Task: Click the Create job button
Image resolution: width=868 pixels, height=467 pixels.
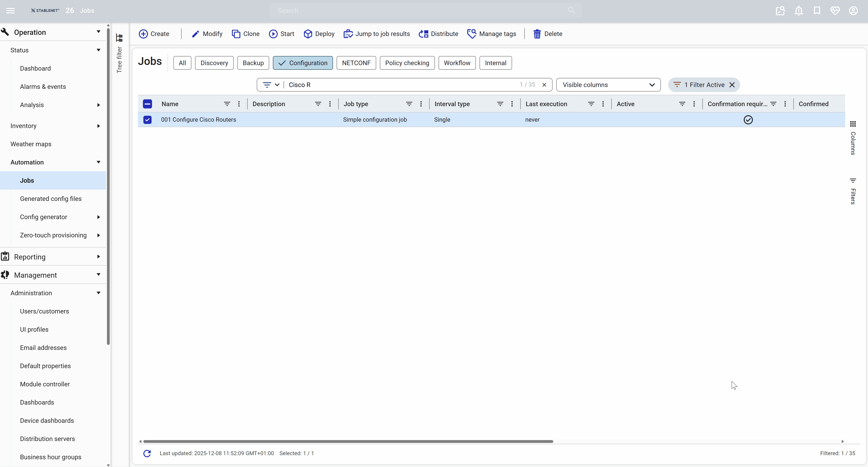Action: (154, 34)
